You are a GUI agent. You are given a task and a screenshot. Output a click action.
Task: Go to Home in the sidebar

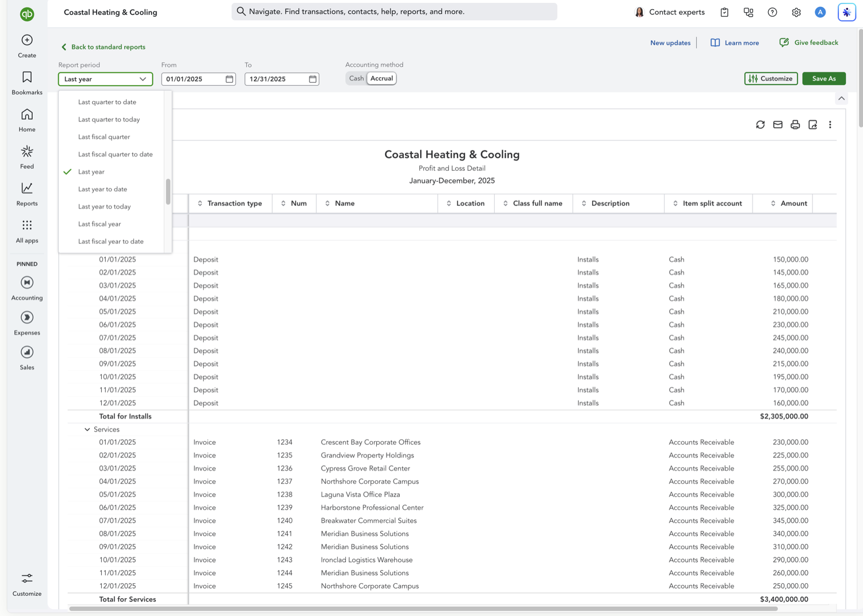click(27, 120)
